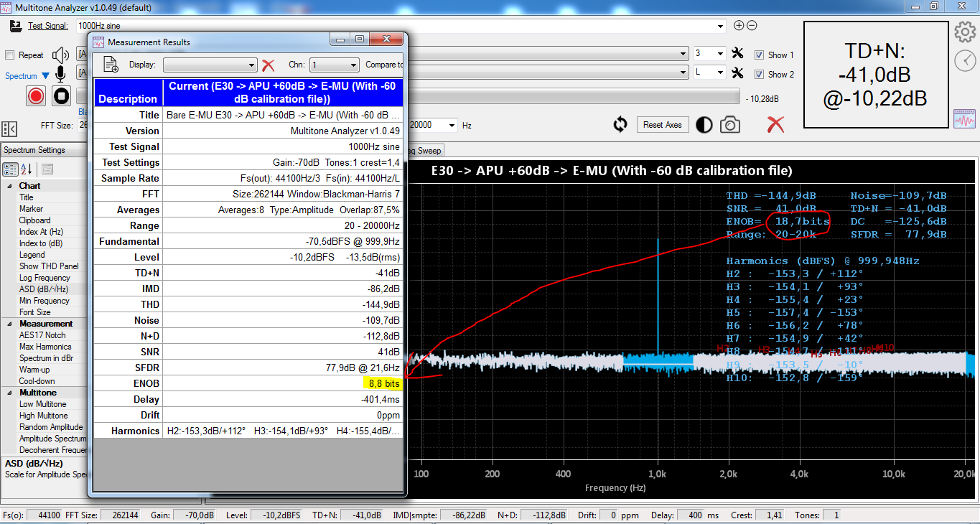Screen dimensions: 980x524
Task: Click the plus icon beside Test Signal
Action: [739, 26]
